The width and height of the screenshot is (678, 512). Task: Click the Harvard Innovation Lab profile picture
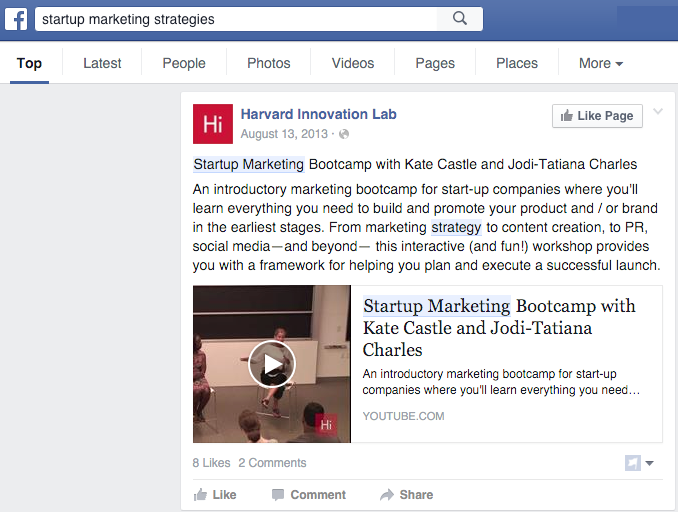pos(213,124)
